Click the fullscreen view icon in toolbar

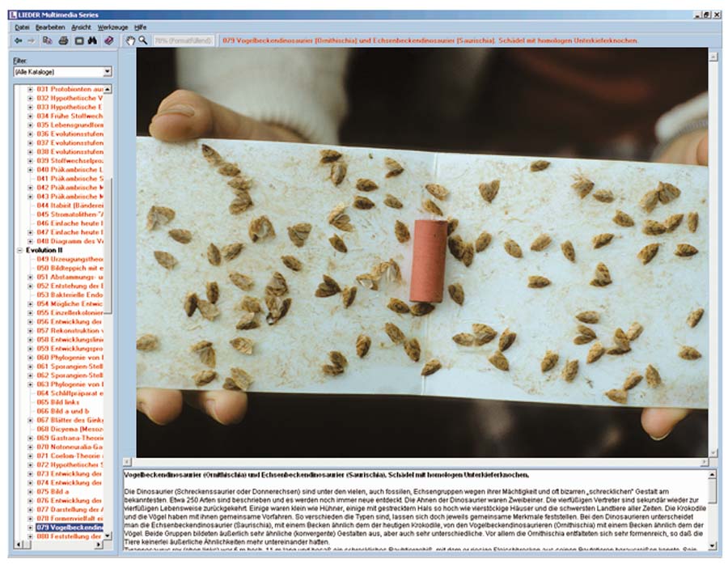click(79, 40)
